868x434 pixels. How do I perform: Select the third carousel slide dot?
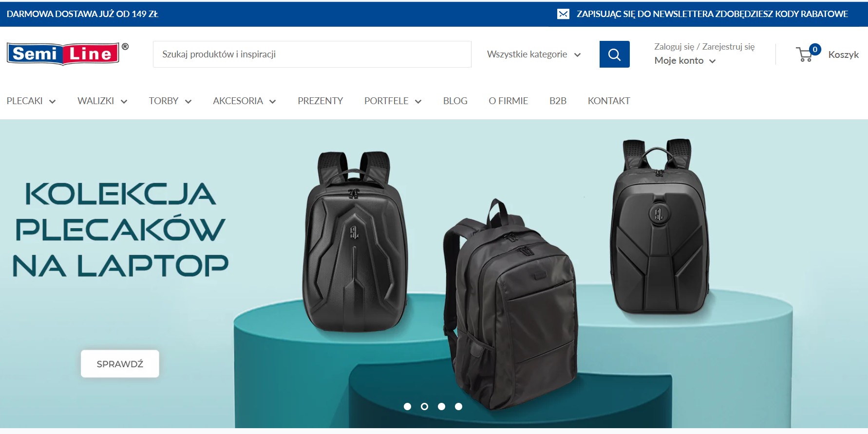(x=441, y=406)
